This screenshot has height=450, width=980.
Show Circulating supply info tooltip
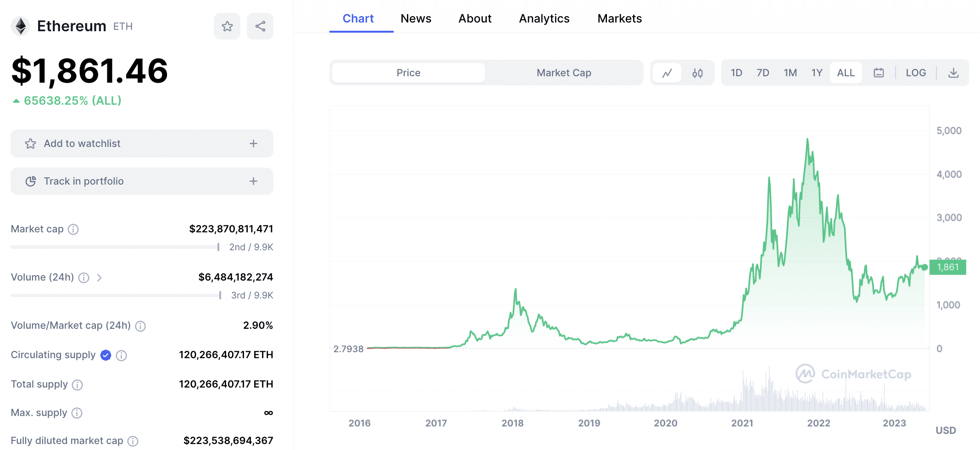(x=121, y=355)
